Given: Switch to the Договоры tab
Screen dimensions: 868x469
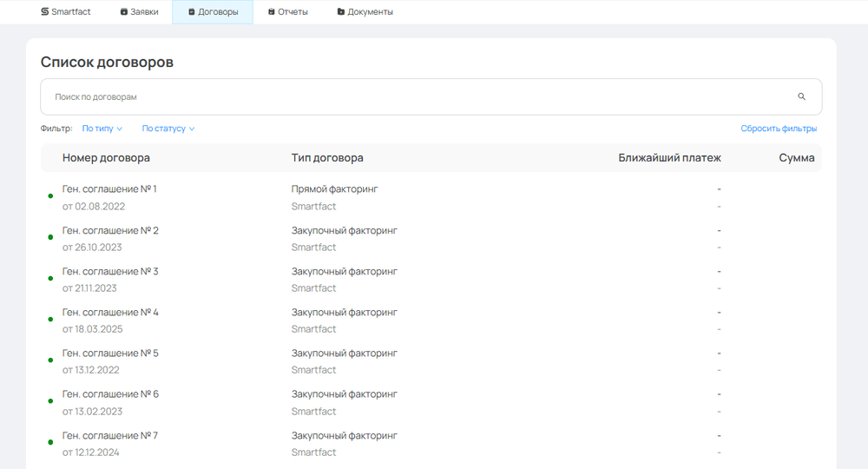Looking at the screenshot, I should point(213,12).
